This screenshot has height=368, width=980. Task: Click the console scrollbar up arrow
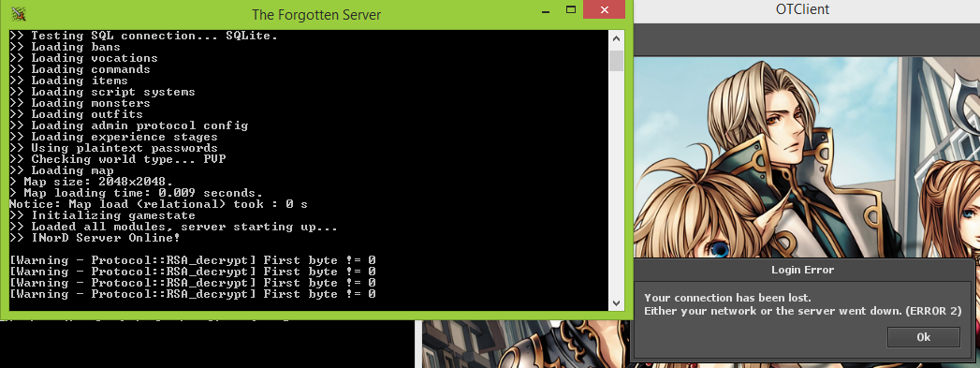(x=616, y=37)
